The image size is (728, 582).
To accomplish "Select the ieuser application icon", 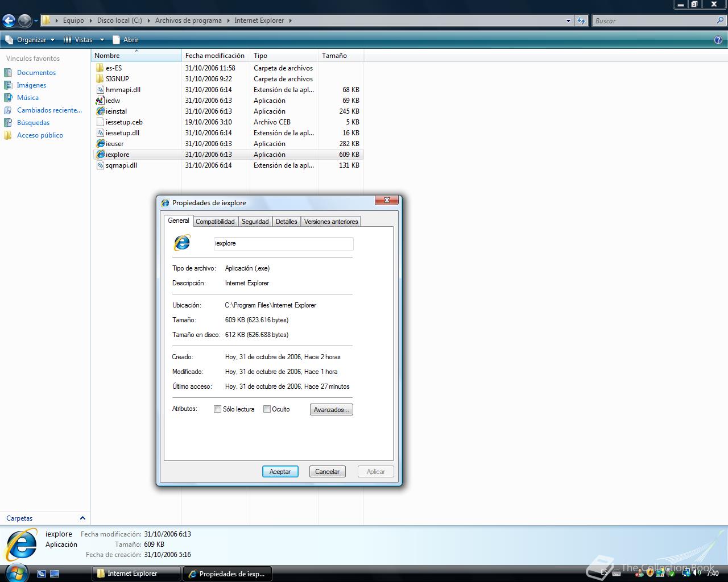I will pos(100,144).
